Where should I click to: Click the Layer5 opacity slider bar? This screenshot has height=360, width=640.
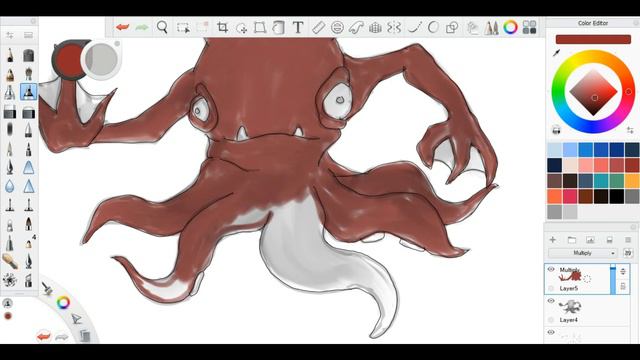[613, 279]
